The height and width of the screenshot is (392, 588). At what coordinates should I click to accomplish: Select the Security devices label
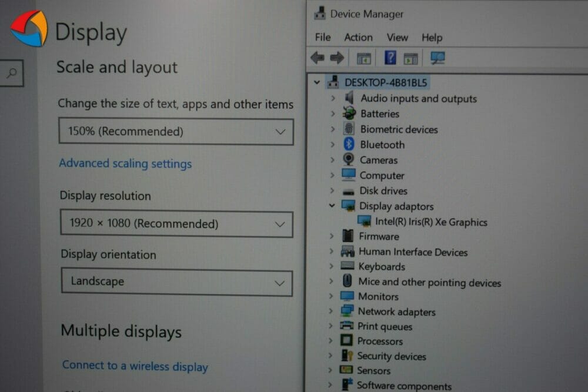click(392, 356)
